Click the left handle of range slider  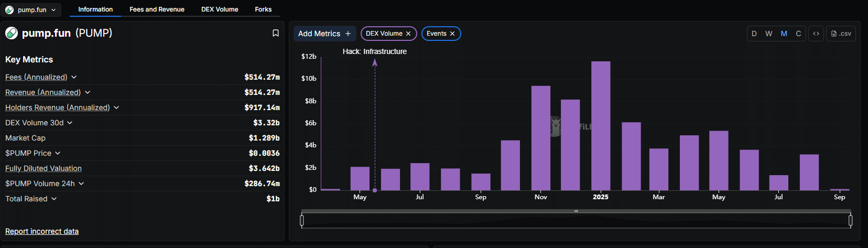302,220
